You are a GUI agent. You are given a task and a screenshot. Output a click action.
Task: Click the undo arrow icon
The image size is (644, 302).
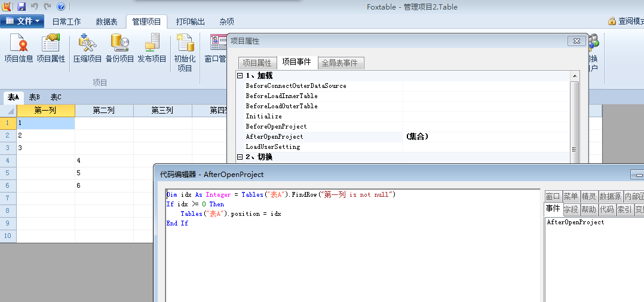[x=35, y=6]
